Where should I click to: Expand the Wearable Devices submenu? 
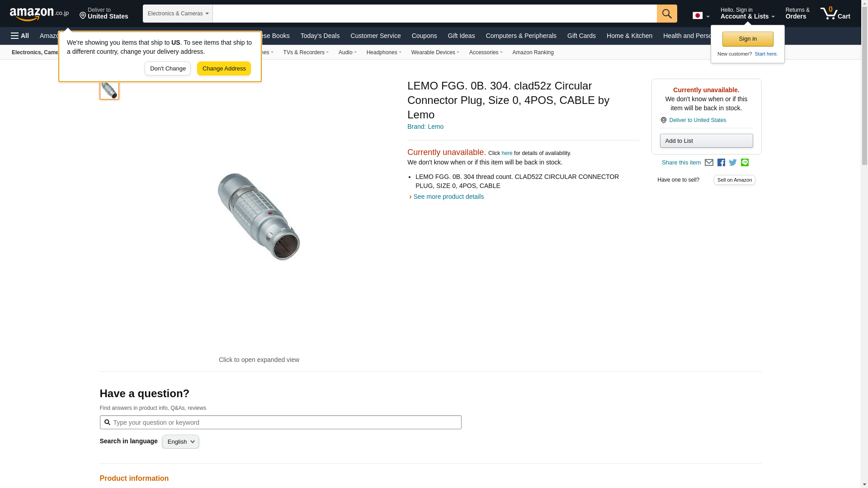pyautogui.click(x=435, y=52)
